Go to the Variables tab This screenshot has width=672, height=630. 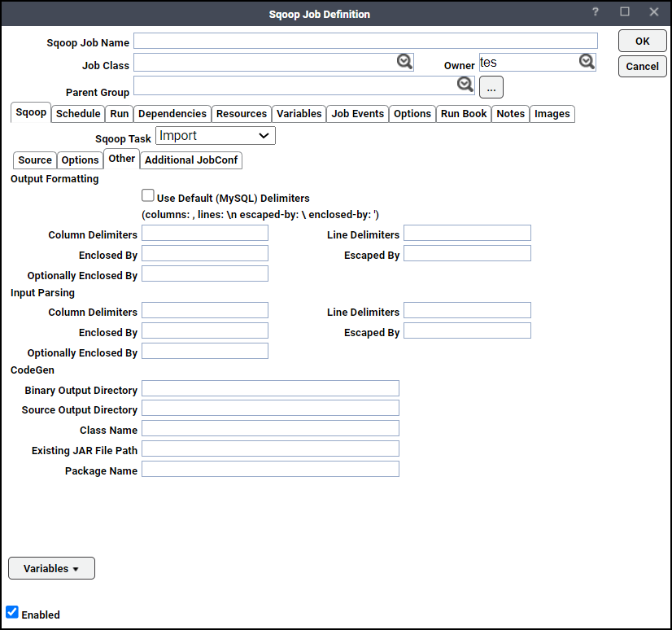coord(299,114)
